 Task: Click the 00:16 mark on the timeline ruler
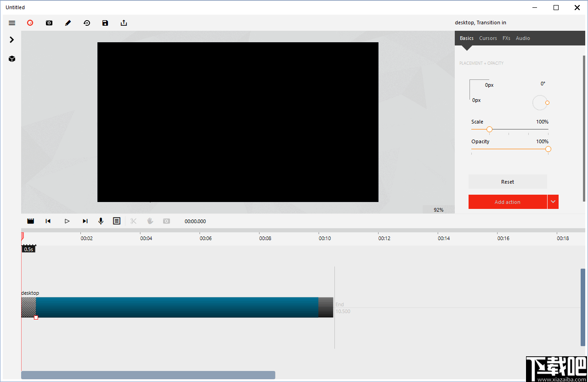tap(503, 238)
